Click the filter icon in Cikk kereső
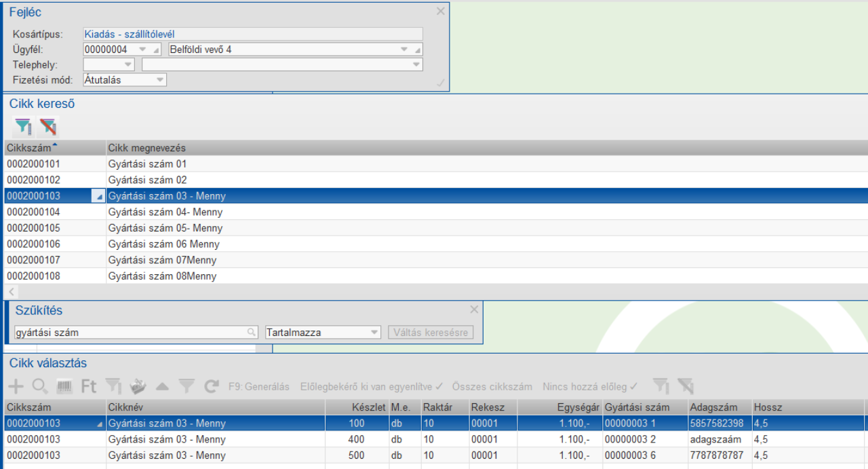868x469 pixels. (x=23, y=126)
